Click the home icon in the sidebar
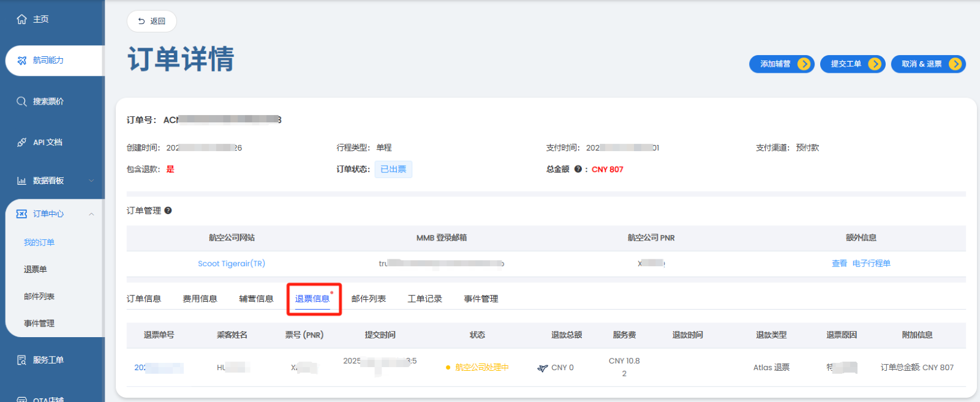 point(21,20)
